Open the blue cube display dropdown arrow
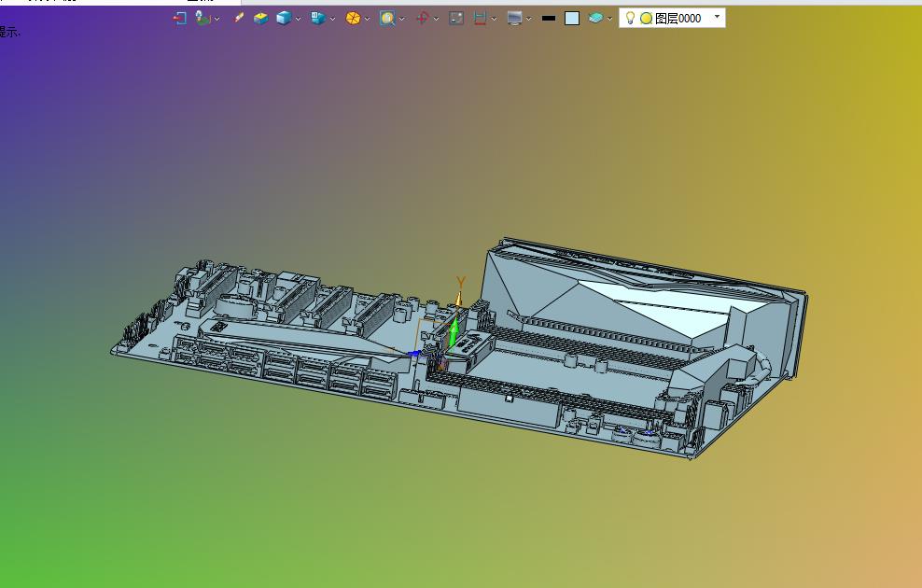Image resolution: width=922 pixels, height=588 pixels. point(298,19)
